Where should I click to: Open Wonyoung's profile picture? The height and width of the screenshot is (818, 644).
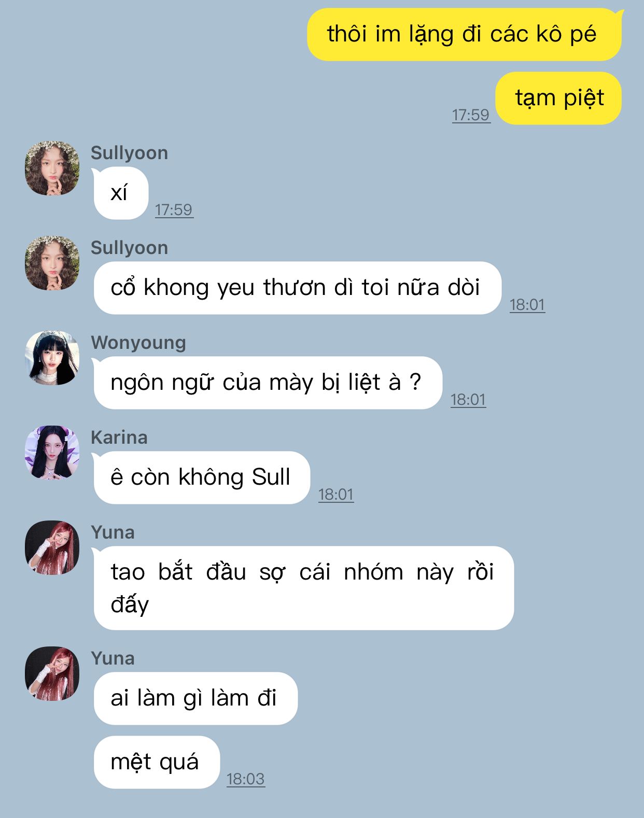tap(52, 358)
